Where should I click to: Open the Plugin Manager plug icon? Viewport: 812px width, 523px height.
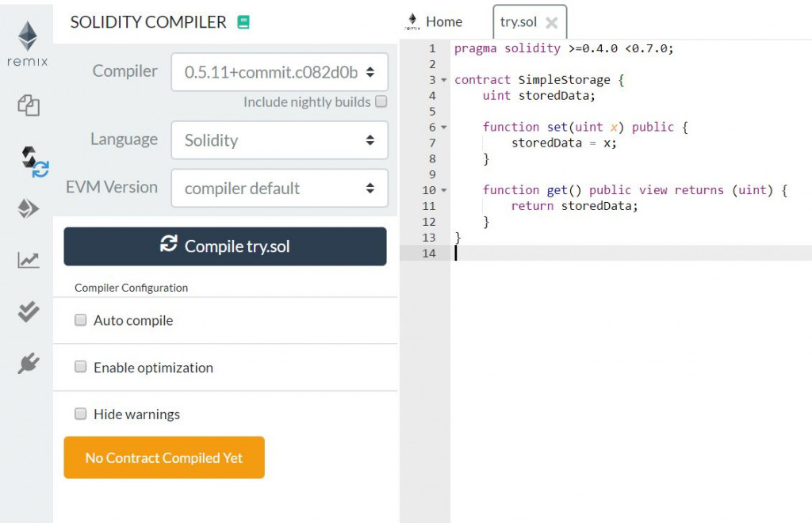click(28, 363)
